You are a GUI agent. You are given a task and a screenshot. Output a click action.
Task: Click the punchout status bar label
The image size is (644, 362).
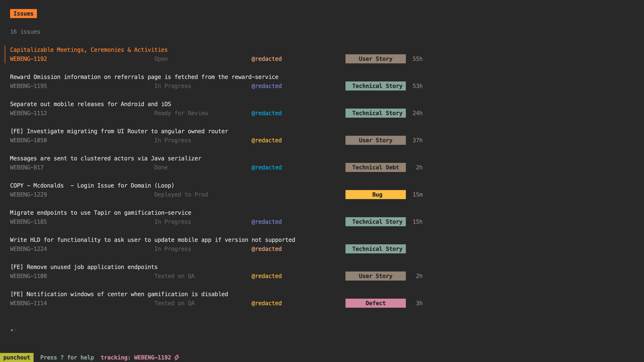point(16,357)
